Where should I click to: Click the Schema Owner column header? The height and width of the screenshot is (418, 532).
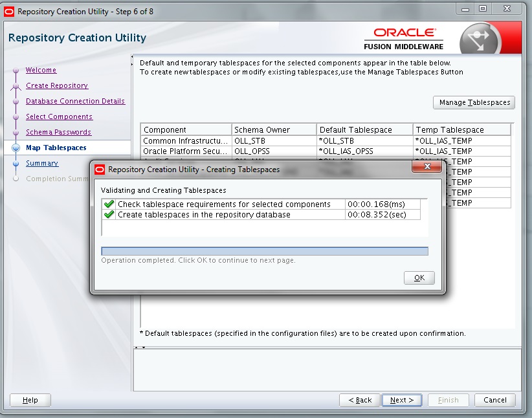tap(274, 129)
